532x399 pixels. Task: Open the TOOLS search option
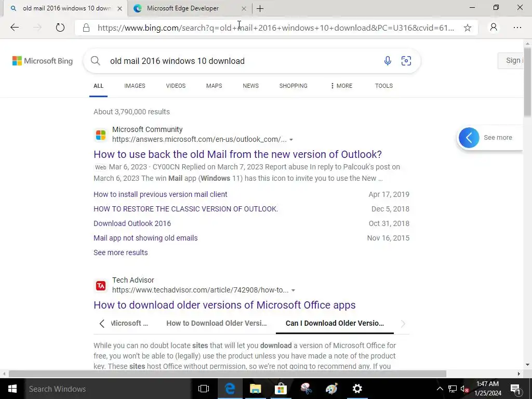pos(384,86)
